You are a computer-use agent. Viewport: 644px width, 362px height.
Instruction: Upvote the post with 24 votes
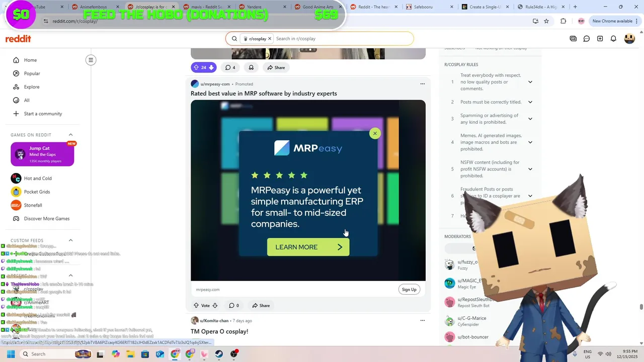point(196,67)
